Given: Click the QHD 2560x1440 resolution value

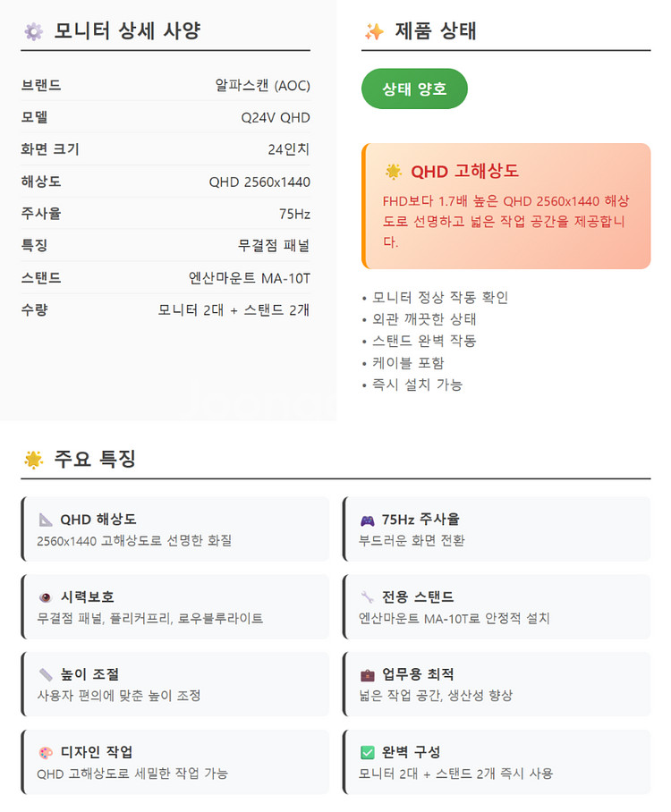Looking at the screenshot, I should 259,182.
